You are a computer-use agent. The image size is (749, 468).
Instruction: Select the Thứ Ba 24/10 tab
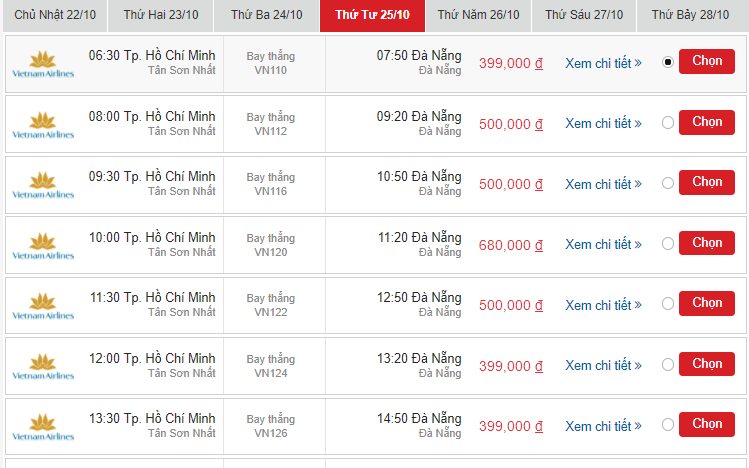click(267, 15)
